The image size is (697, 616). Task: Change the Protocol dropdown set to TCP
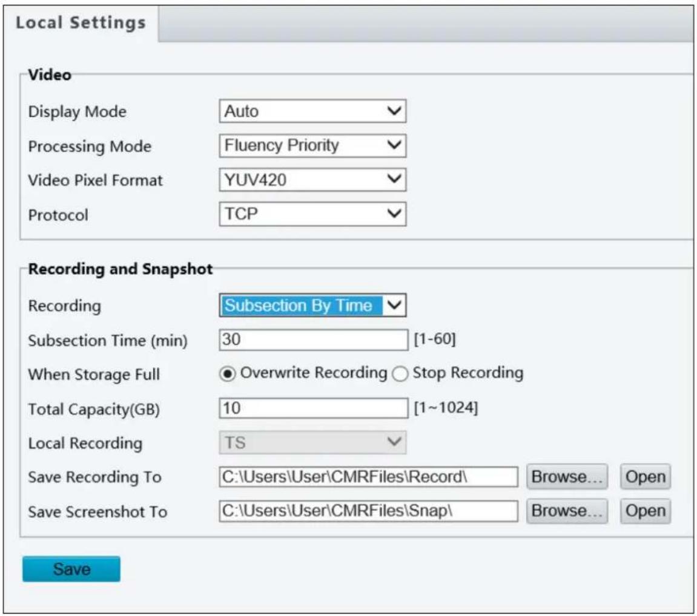tap(312, 214)
